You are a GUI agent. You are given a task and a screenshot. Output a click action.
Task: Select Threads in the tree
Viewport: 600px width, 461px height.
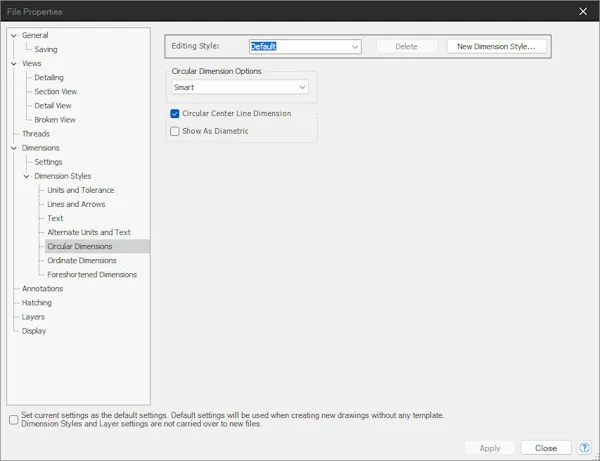tap(36, 134)
